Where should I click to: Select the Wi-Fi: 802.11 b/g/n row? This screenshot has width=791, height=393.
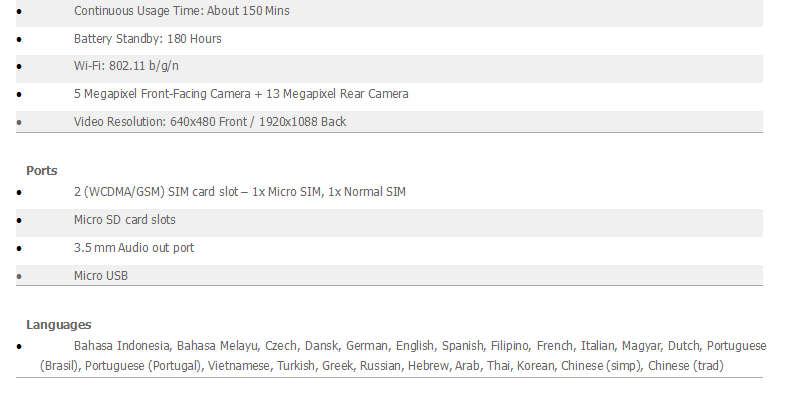click(389, 68)
